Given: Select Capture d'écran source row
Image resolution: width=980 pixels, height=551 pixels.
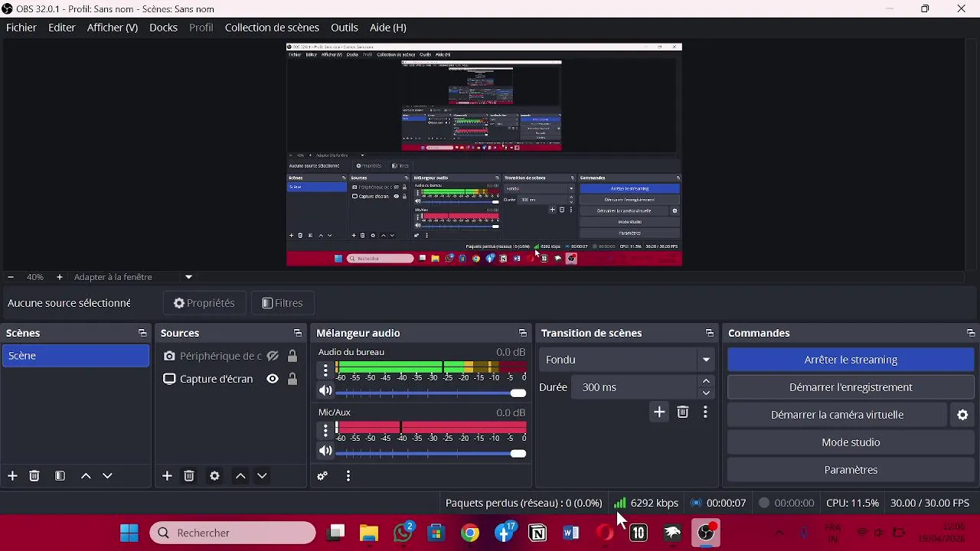Looking at the screenshot, I should (x=231, y=379).
